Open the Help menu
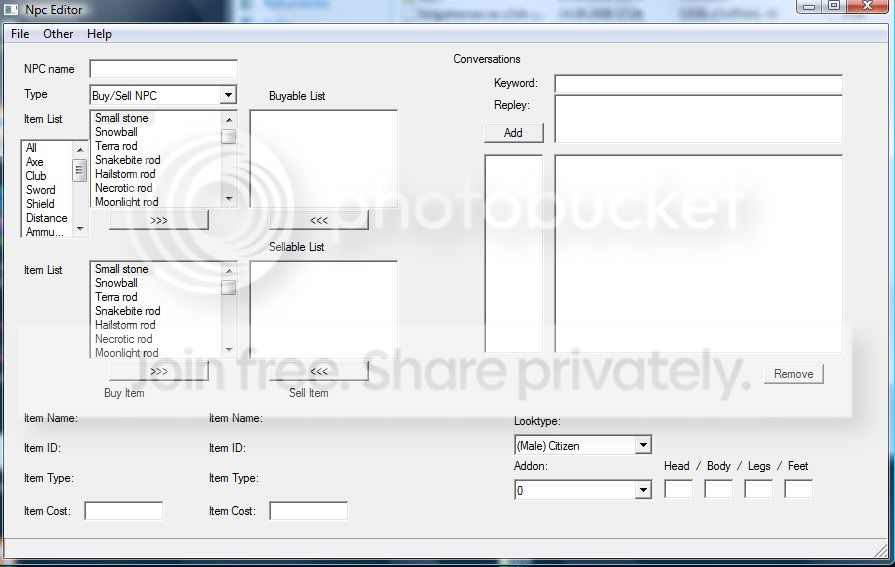Screen dimensions: 895x567 point(99,34)
